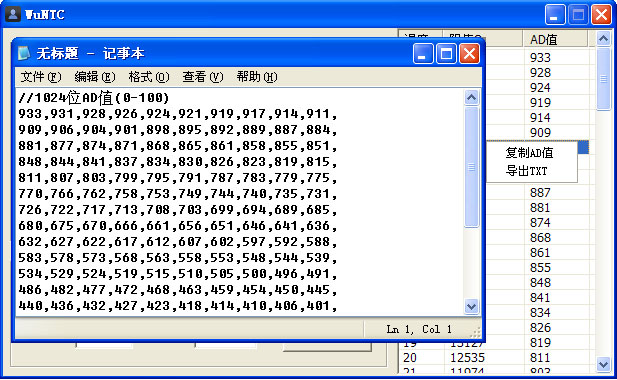Select AD value 933 in WuNTC table
Image resolution: width=617 pixels, height=380 pixels.
tap(540, 57)
